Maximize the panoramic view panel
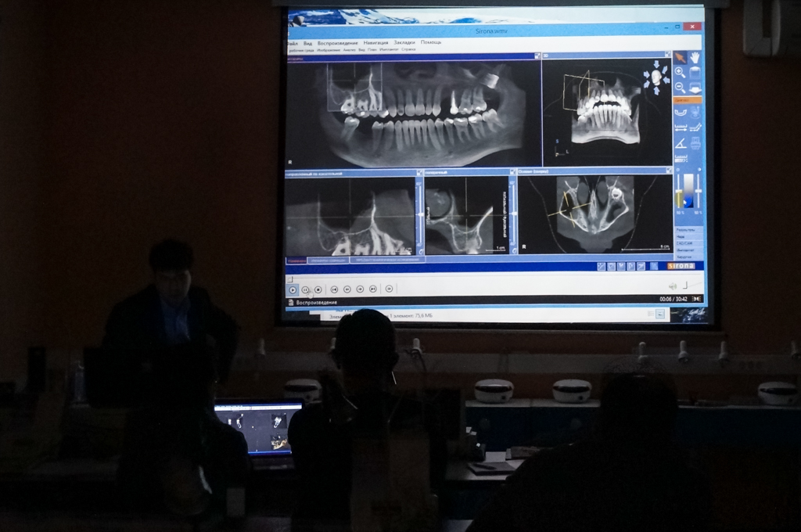Screen dimensions: 801x532 point(536,56)
